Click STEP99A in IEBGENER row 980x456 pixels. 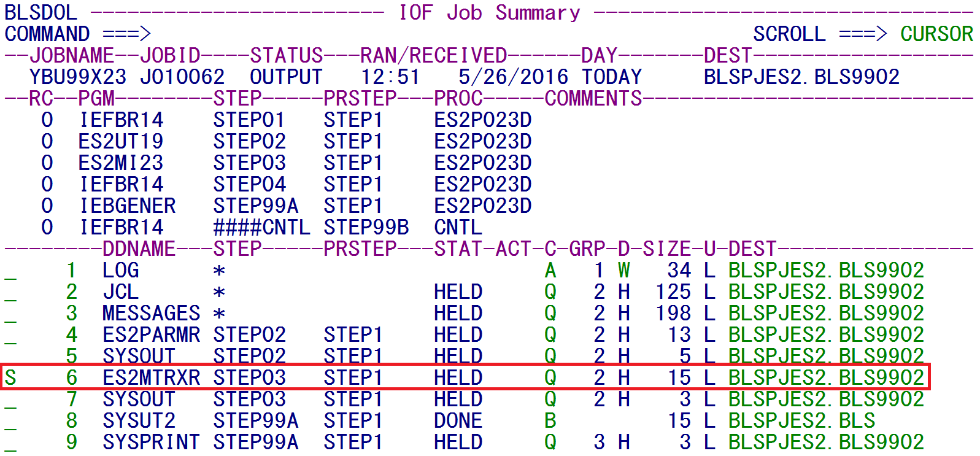(256, 206)
